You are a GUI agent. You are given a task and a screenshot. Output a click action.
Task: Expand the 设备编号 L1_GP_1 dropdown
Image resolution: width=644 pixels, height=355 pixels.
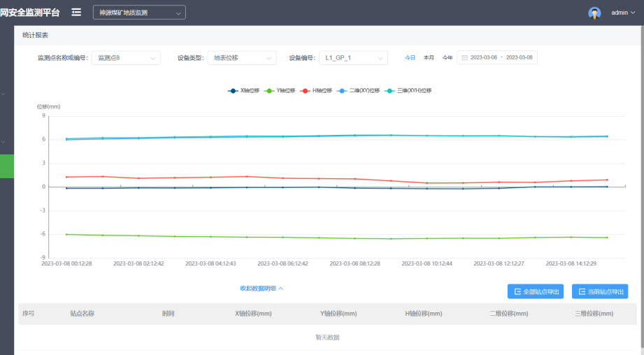tap(353, 58)
